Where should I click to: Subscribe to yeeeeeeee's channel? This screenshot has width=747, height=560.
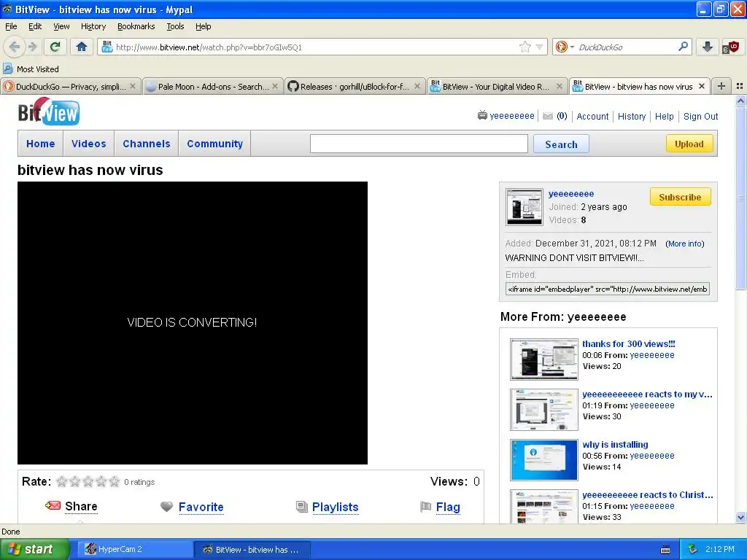[x=680, y=197]
